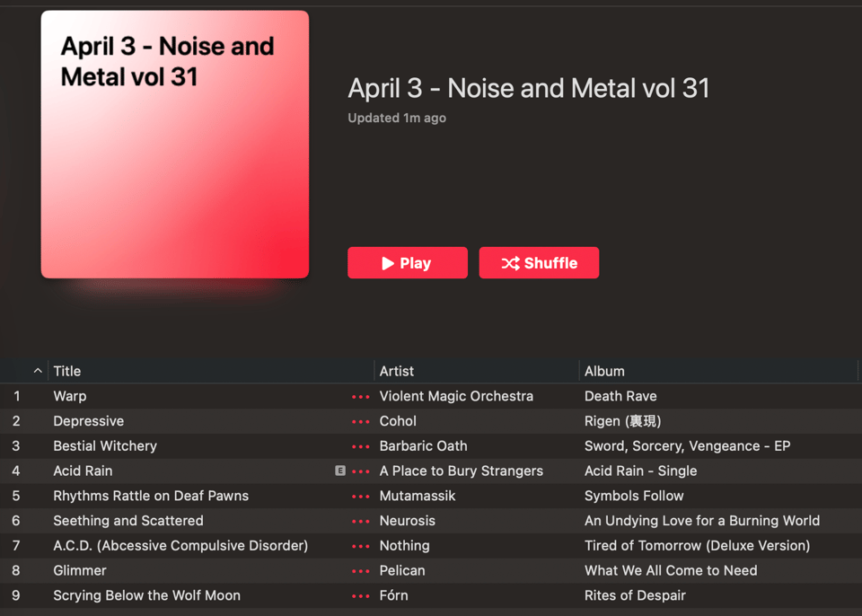
Task: Open more options for Depressive track
Action: [x=361, y=422]
